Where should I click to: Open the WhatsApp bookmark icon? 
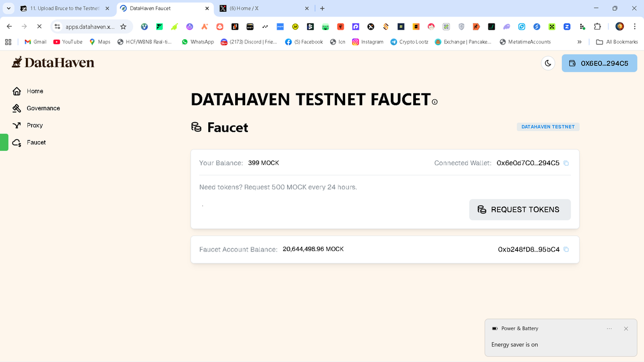click(x=184, y=41)
